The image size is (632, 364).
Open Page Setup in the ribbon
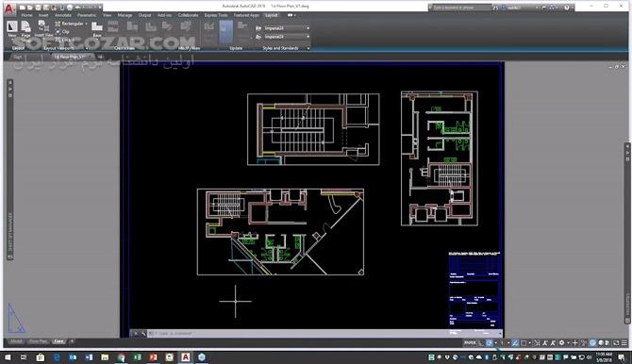(25, 30)
